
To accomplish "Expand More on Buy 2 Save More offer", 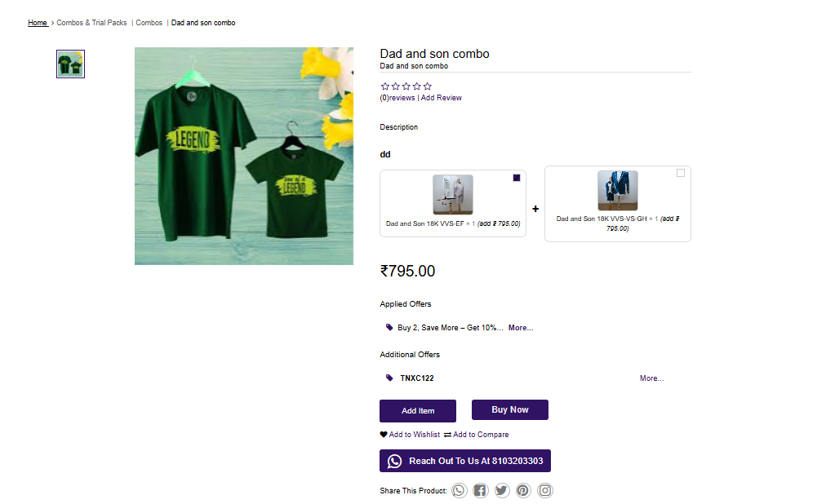I will coord(521,328).
